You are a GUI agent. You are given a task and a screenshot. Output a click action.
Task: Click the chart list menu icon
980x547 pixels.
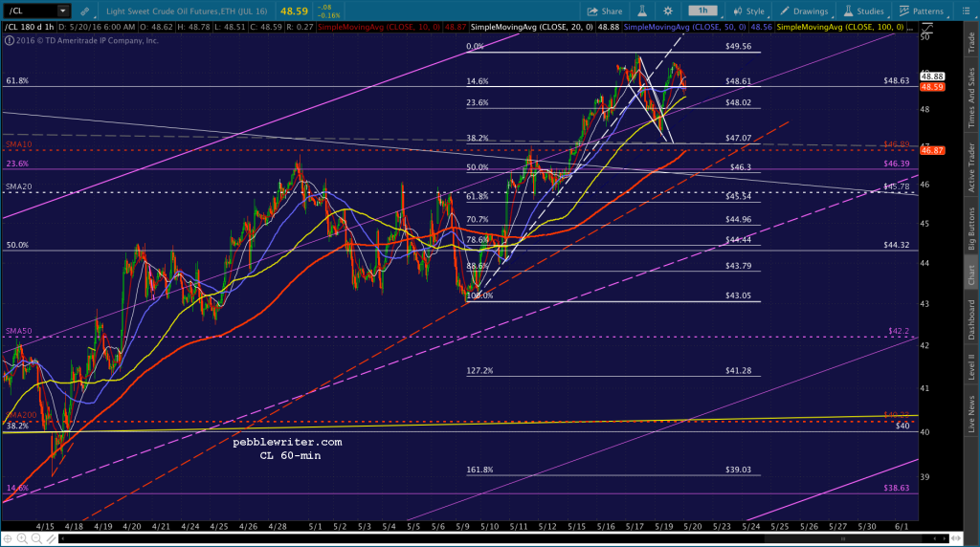(x=966, y=11)
